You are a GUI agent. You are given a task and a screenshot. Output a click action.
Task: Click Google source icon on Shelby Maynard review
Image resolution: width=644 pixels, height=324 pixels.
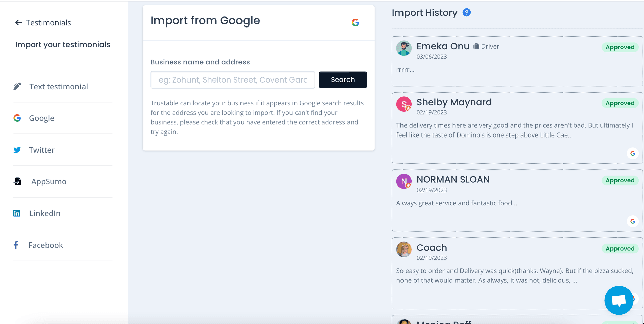click(x=632, y=153)
